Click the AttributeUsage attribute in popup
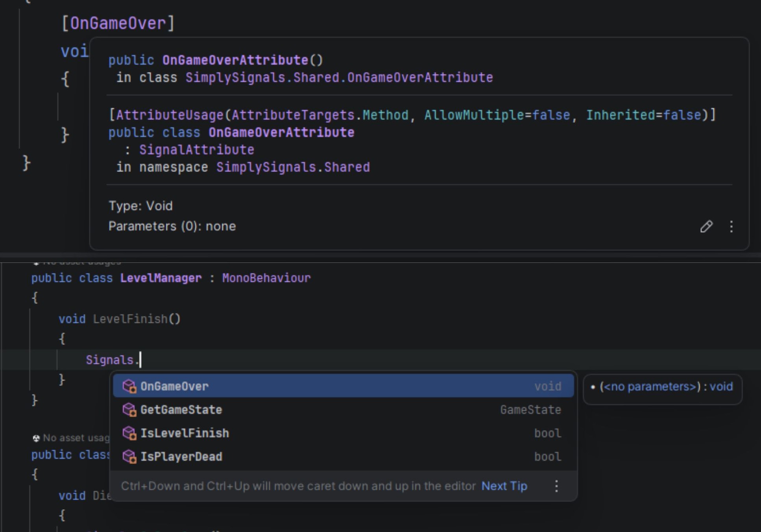The height and width of the screenshot is (532, 761). coord(170,115)
